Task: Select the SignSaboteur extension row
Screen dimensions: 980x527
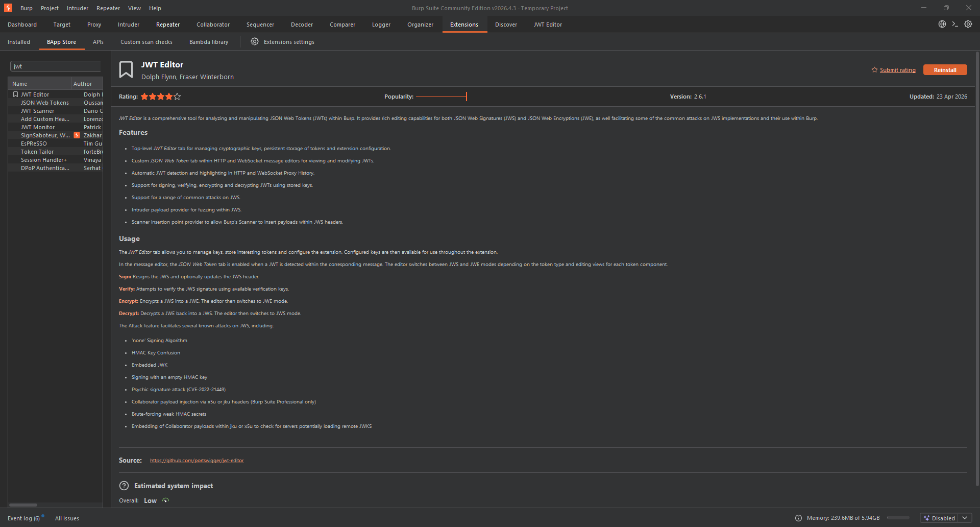Action: coord(56,135)
